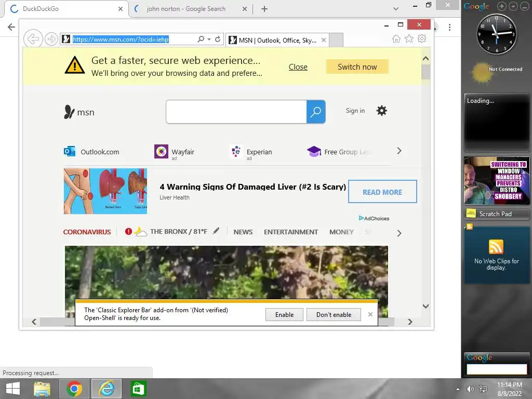This screenshot has height=399, width=532.
Task: Click the vertical scrollbar down arrow in IE
Action: pos(426,306)
